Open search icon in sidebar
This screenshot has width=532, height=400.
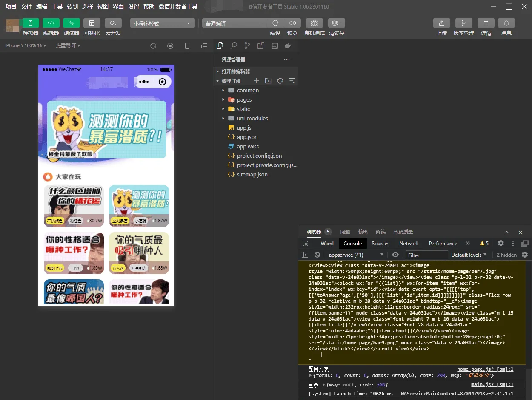pos(234,45)
